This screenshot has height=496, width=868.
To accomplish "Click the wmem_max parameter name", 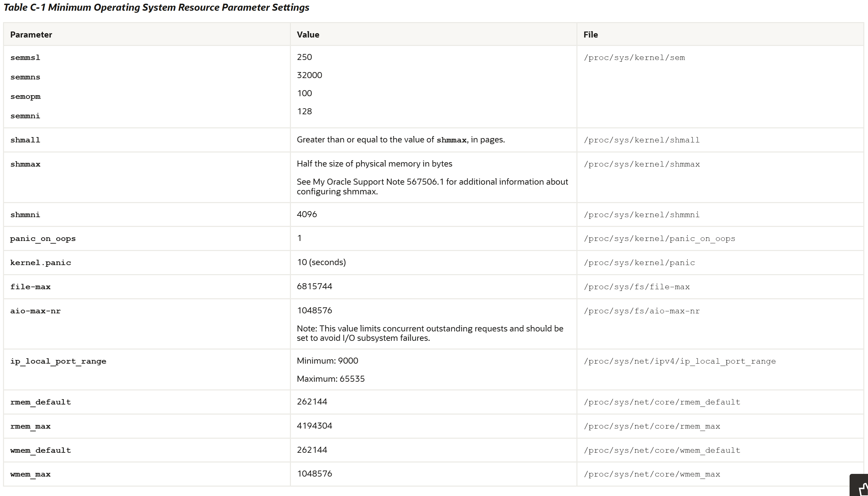I will tap(30, 474).
